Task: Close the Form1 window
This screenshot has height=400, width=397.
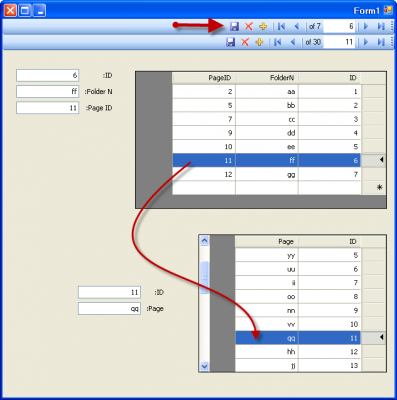Action: click(x=10, y=11)
